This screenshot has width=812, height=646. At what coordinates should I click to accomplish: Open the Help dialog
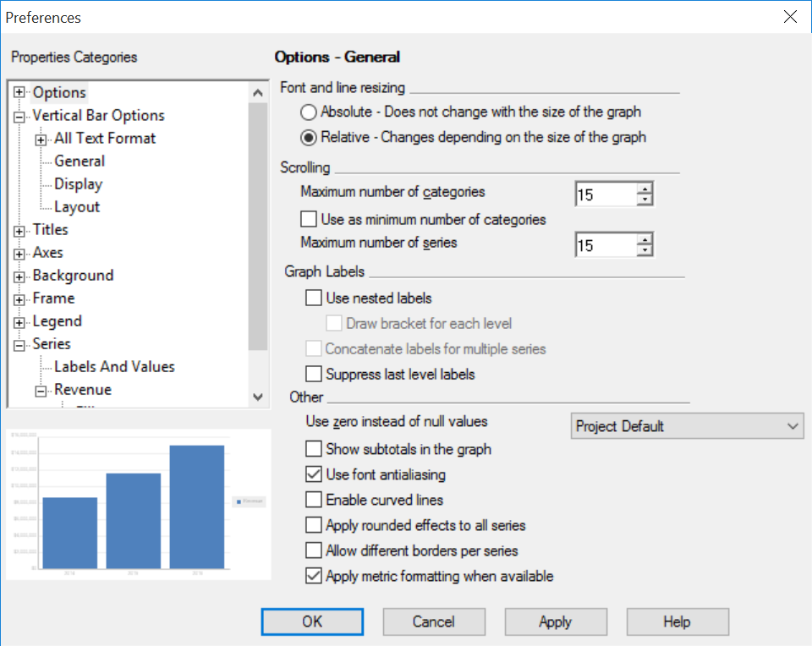click(677, 621)
